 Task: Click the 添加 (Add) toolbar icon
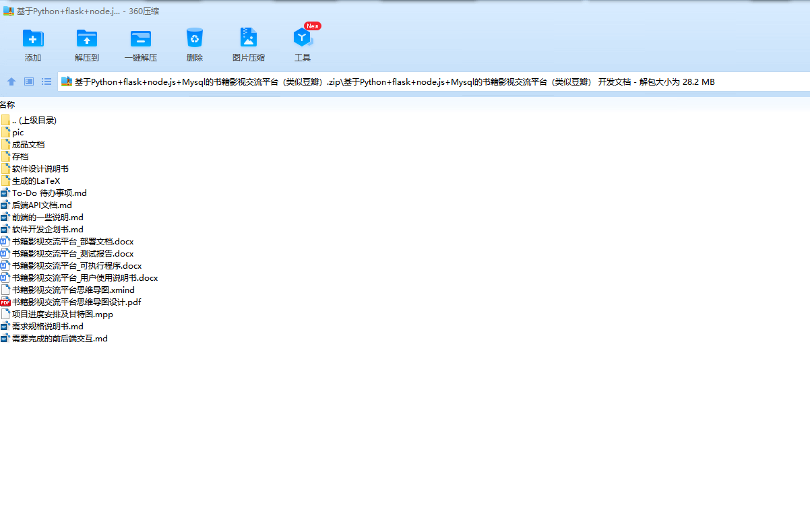(33, 38)
